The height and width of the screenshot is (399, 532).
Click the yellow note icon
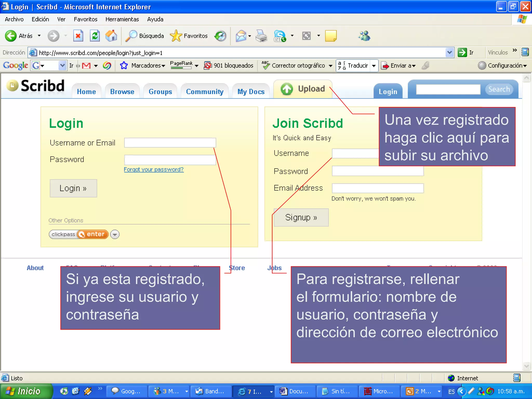point(331,36)
